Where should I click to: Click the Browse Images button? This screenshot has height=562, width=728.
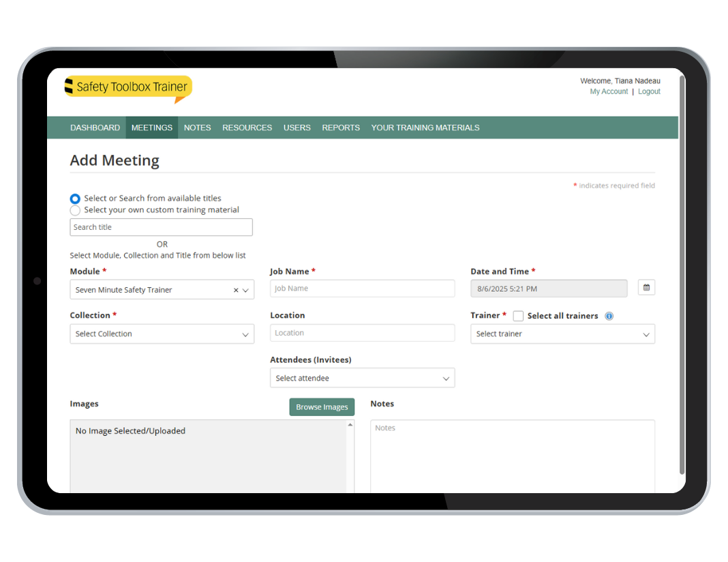point(322,407)
